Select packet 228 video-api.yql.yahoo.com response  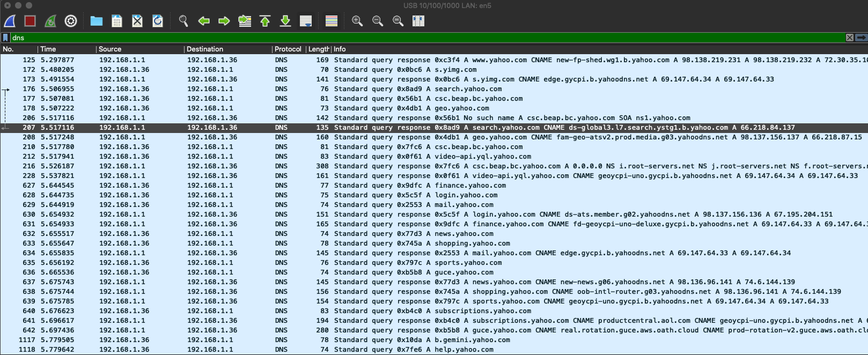(x=434, y=176)
